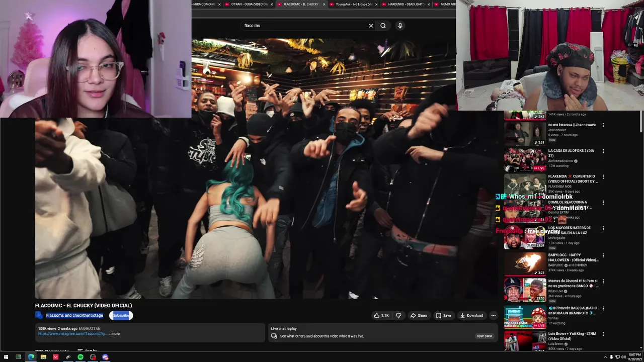Open the Flacoomc channel avatar
The image size is (644, 362).
(x=39, y=315)
